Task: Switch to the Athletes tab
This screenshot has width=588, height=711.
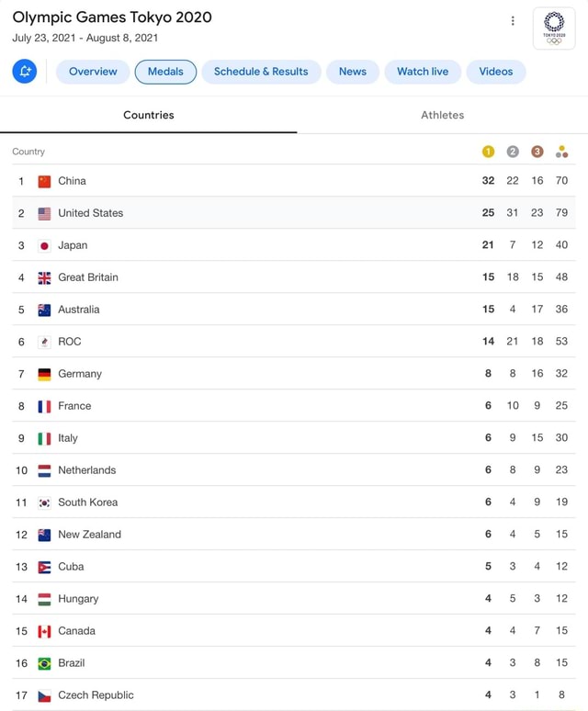Action: click(x=442, y=115)
